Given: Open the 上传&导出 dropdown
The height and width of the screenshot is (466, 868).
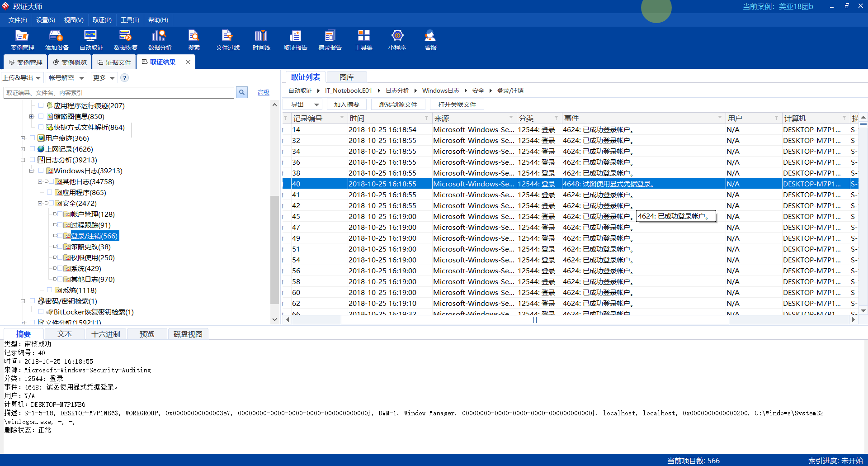Looking at the screenshot, I should coord(22,78).
